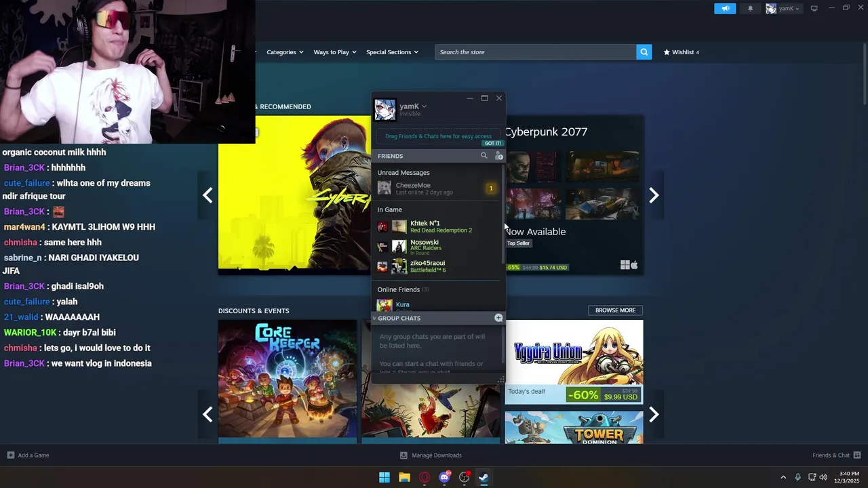
Task: Open the Wishlist link
Action: click(681, 52)
